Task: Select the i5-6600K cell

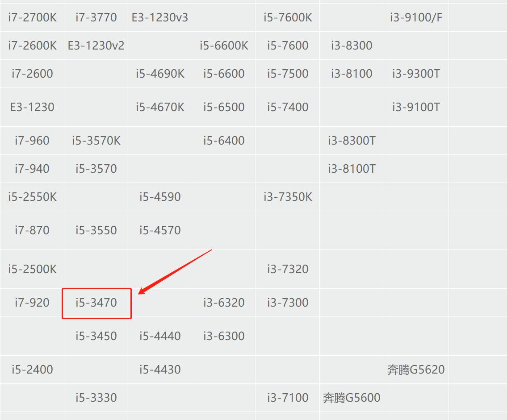Action: [224, 46]
